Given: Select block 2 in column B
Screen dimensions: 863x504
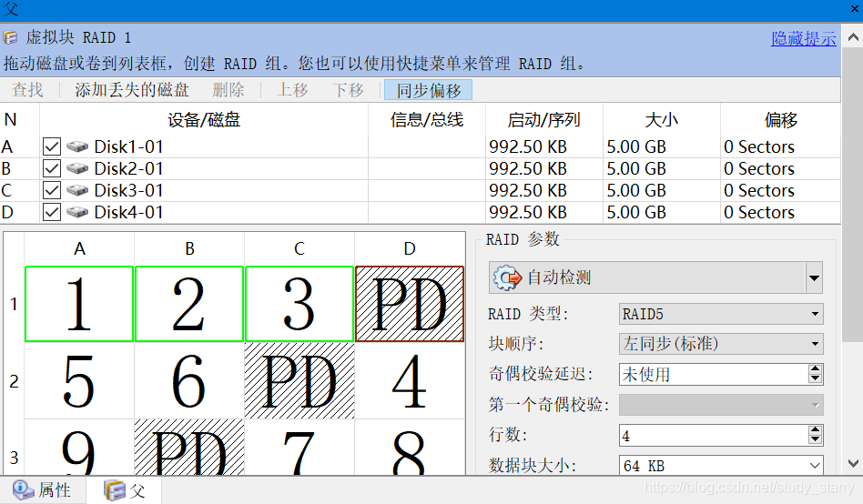Looking at the screenshot, I should [x=189, y=304].
